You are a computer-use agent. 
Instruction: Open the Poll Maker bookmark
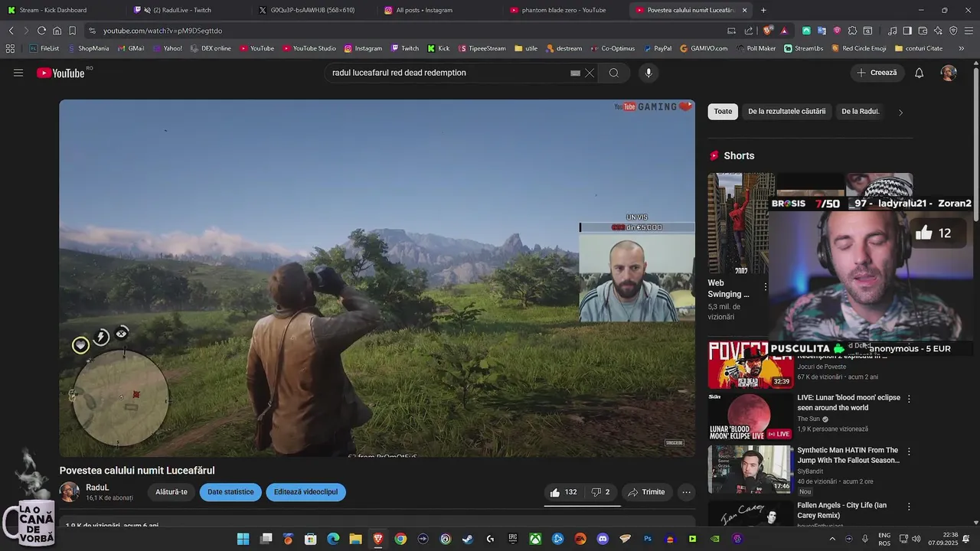pos(756,48)
